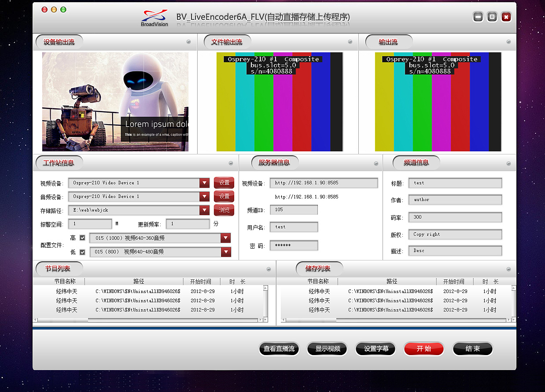Click the 作者 field showing author

click(455, 200)
